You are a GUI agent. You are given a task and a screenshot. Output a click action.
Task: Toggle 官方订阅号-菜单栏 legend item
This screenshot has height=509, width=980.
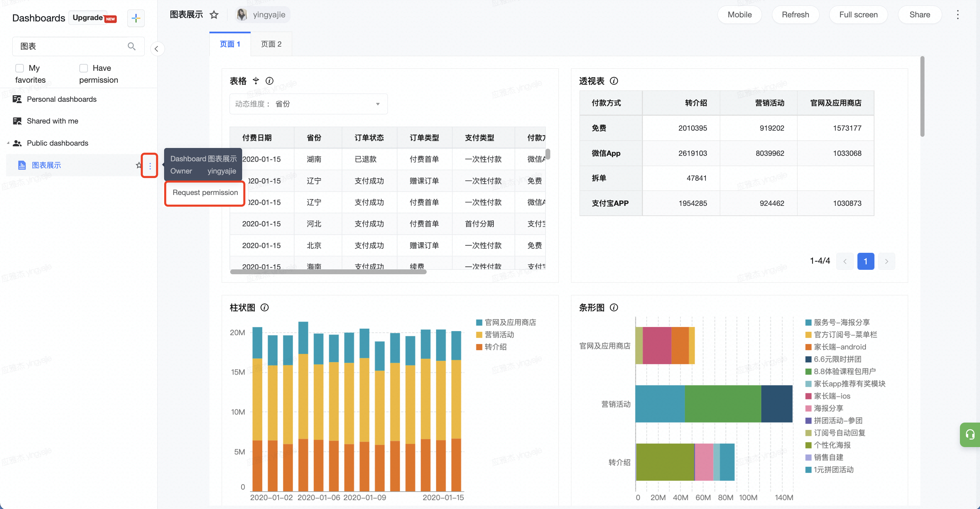point(841,334)
